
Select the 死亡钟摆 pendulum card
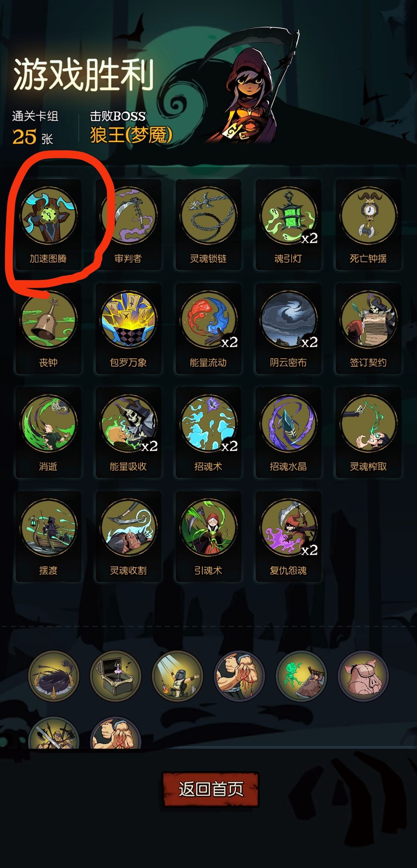coord(368,224)
